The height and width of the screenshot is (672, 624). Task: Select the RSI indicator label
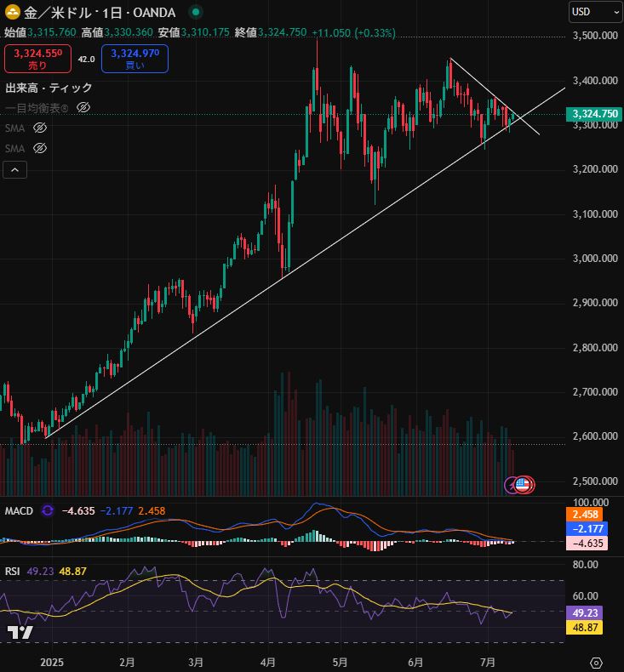click(13, 572)
